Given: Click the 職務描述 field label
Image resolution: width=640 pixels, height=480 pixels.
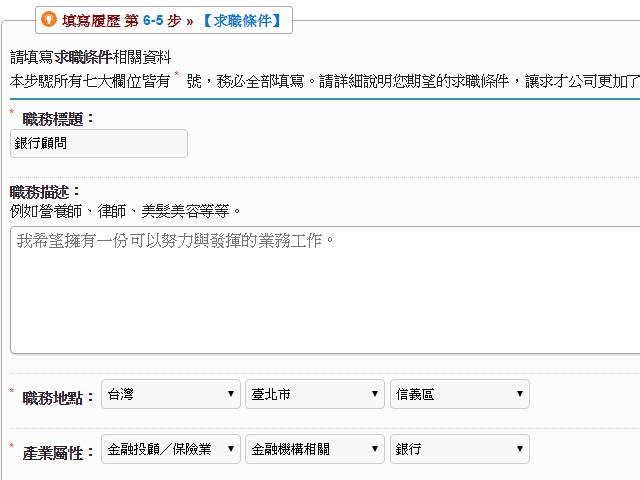Looking at the screenshot, I should click(45, 192).
